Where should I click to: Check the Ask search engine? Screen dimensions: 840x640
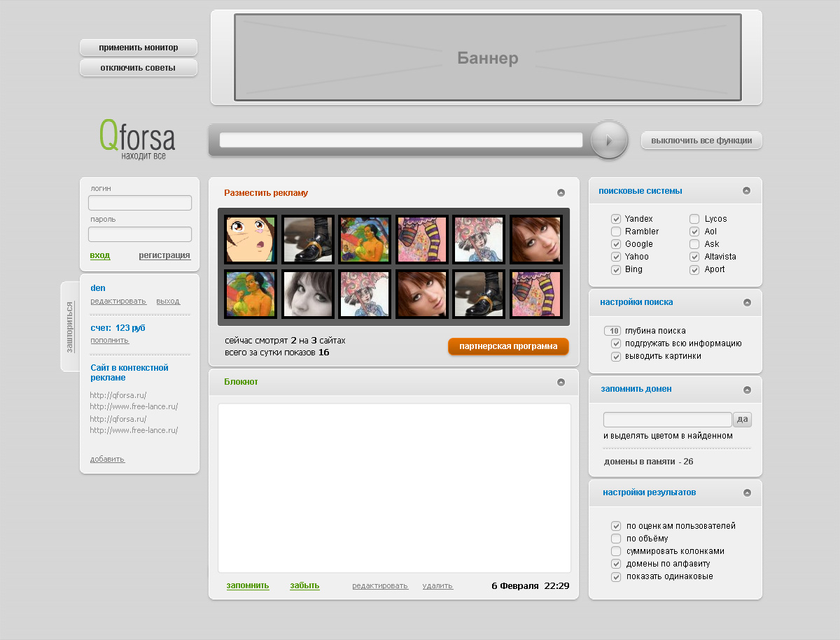point(694,244)
